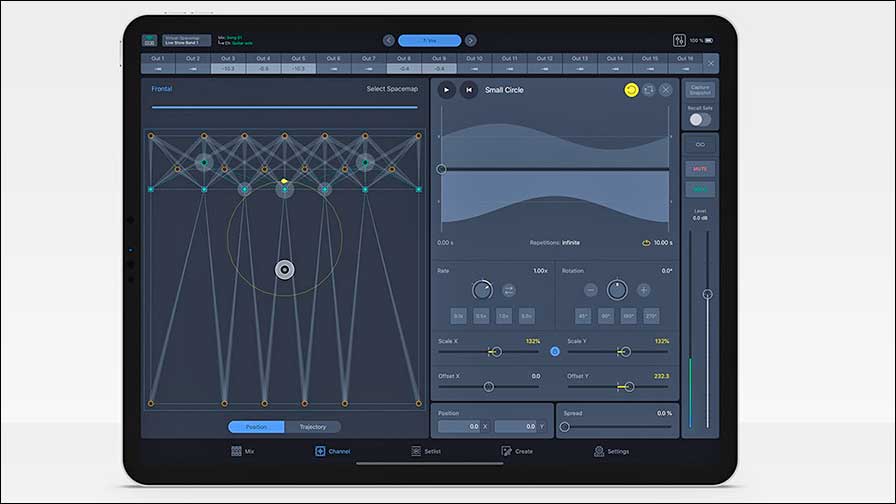
Task: Click the 10.00 s duration value
Action: pos(663,243)
